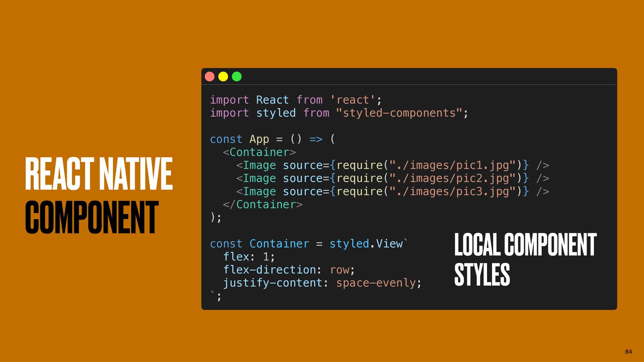Click the 'LOCAL COMPONENT' caption text

click(x=525, y=245)
